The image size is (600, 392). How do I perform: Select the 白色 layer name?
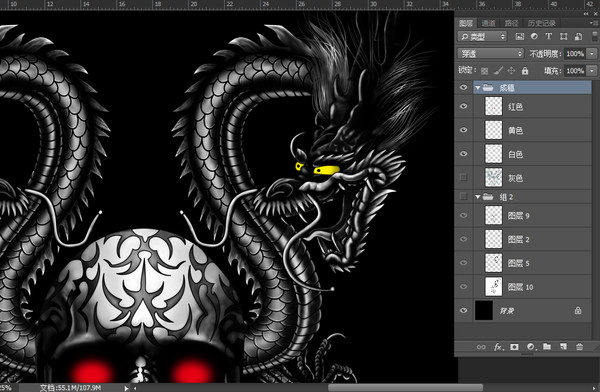tap(515, 154)
